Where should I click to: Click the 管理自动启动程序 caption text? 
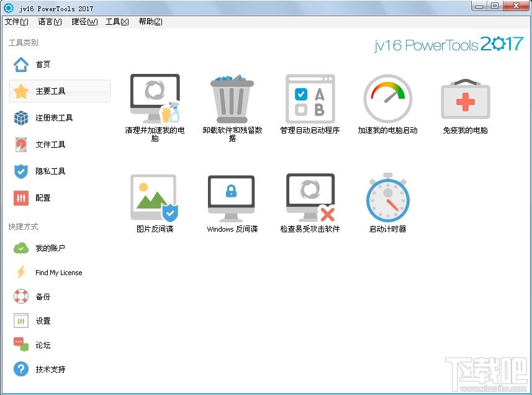click(x=310, y=130)
